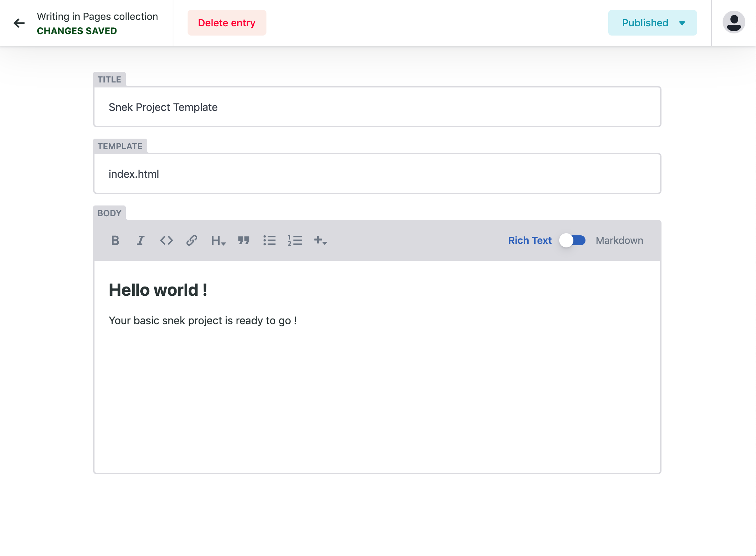Click the blockquote quote icon
This screenshot has width=756, height=556.
244,241
